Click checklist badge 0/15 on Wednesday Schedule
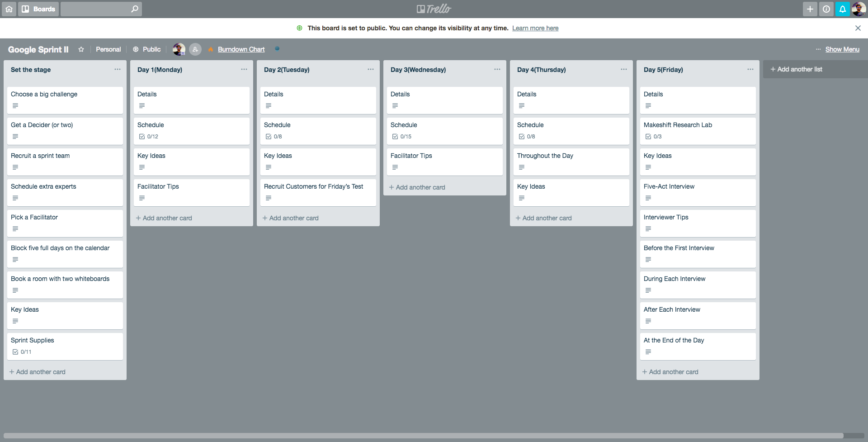The image size is (868, 442). click(x=401, y=137)
